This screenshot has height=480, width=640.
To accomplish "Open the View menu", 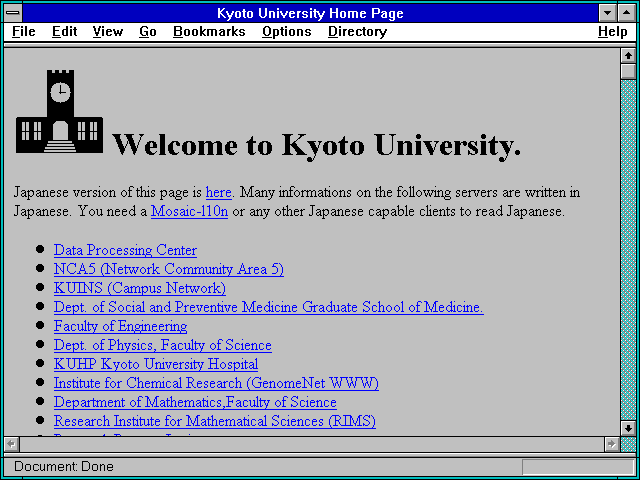I will tap(107, 32).
